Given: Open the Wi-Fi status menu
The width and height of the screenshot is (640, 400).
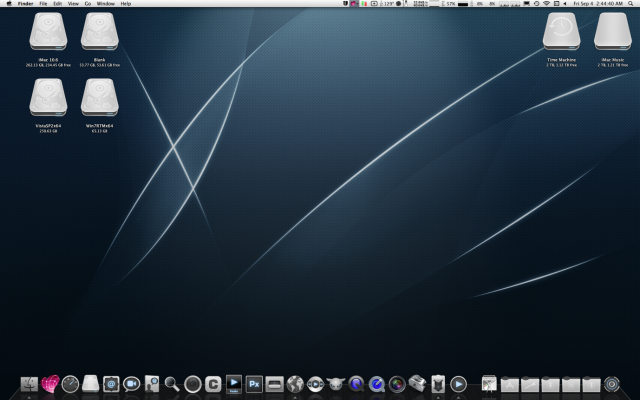Looking at the screenshot, I should [546, 4].
